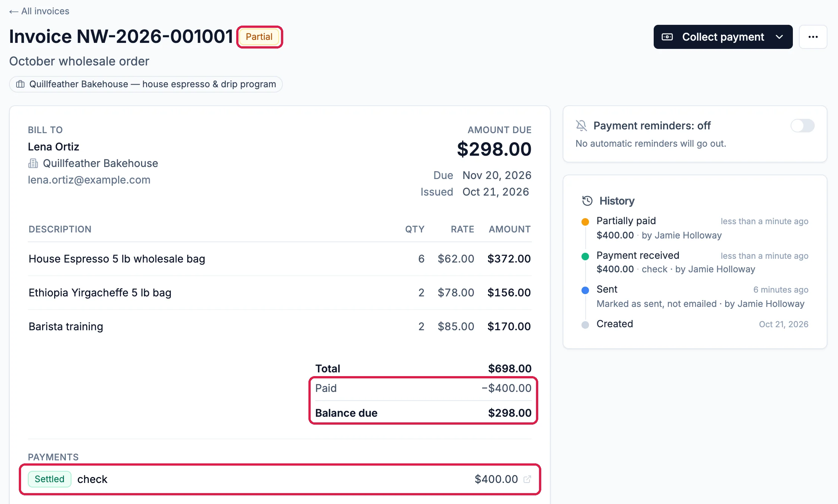The height and width of the screenshot is (504, 838).
Task: Click the Created history entry
Action: pyautogui.click(x=695, y=324)
